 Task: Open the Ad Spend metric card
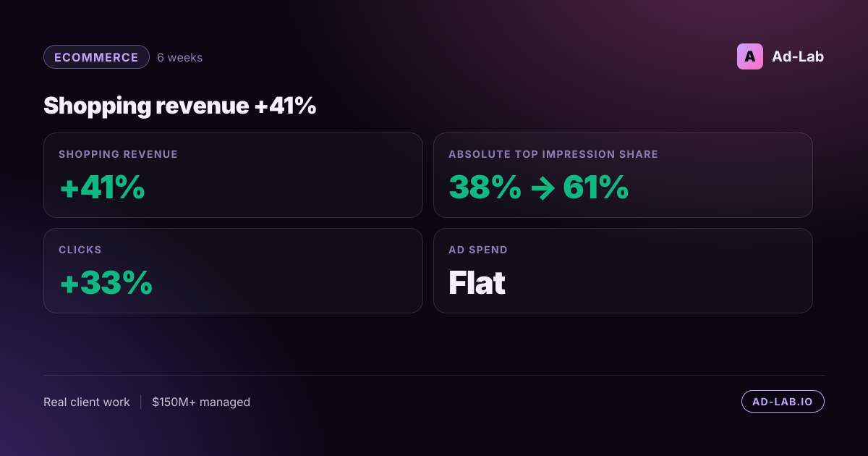pos(623,271)
